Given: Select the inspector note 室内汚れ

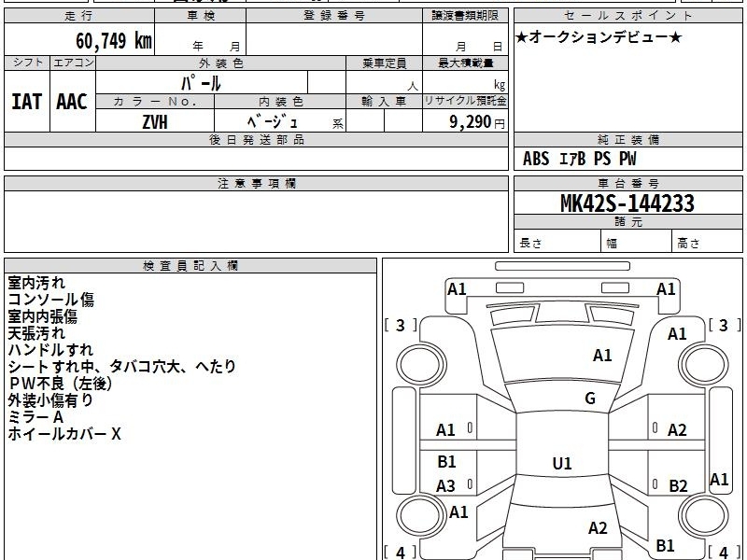Looking at the screenshot, I should tap(36, 283).
